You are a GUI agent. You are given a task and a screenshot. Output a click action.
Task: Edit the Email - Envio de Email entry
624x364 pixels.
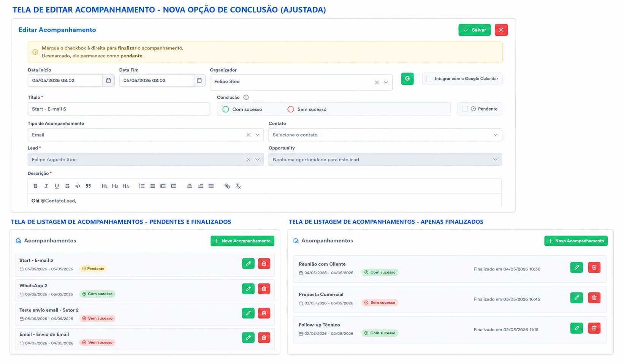pyautogui.click(x=248, y=337)
